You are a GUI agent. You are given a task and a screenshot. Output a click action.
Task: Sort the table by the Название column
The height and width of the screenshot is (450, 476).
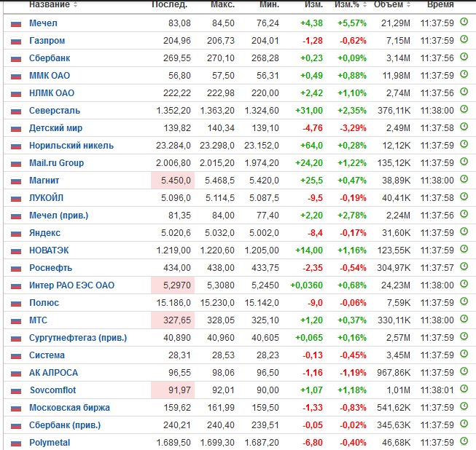point(75,4)
